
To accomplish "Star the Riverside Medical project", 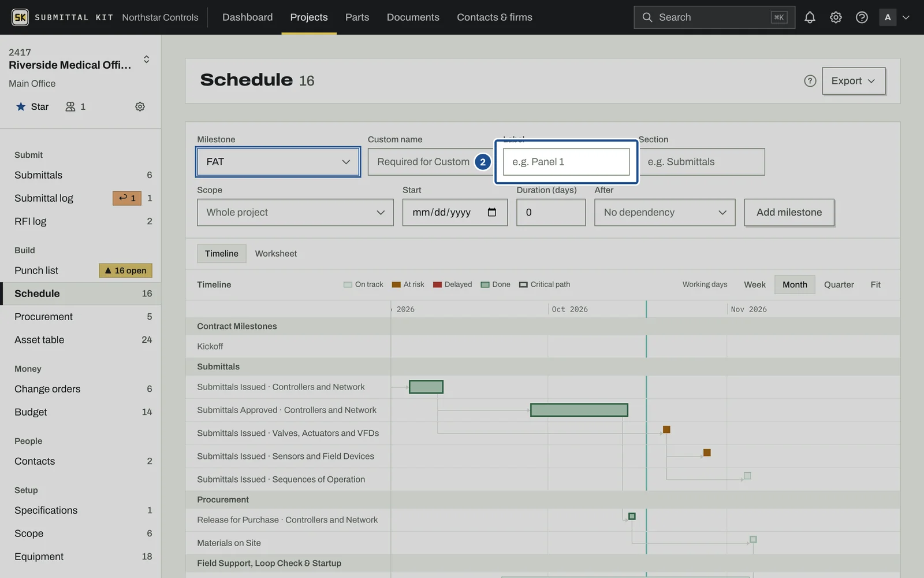I will 32,106.
